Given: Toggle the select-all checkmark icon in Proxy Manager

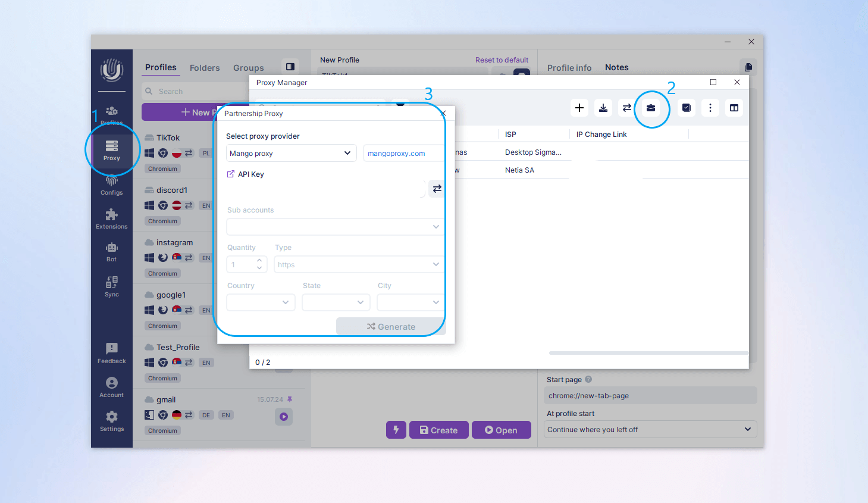Looking at the screenshot, I should pos(687,108).
